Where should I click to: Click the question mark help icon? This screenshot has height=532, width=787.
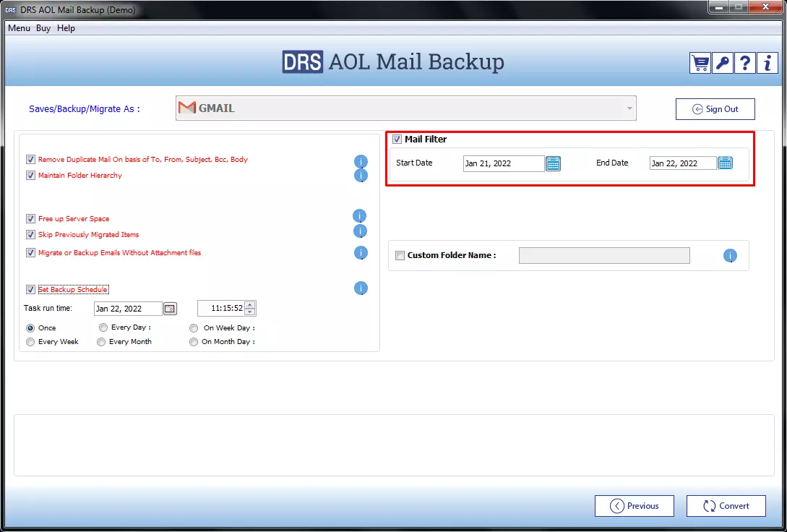pos(744,63)
